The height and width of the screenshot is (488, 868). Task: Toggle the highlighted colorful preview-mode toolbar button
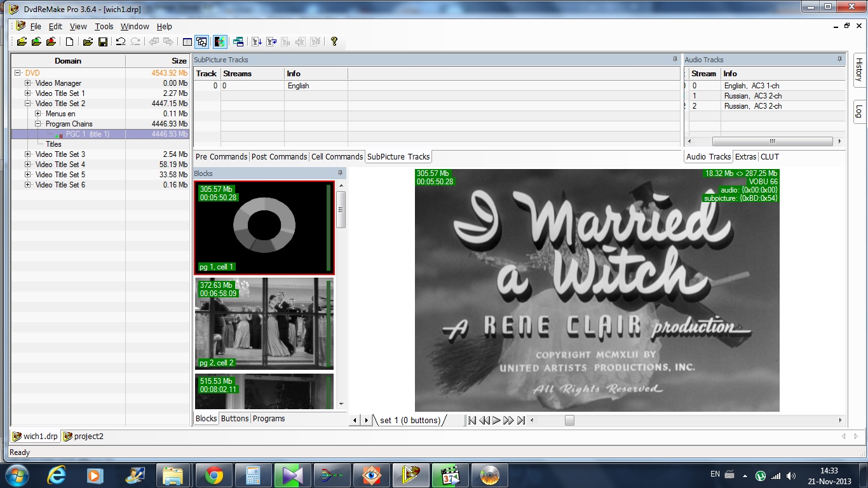(x=220, y=42)
